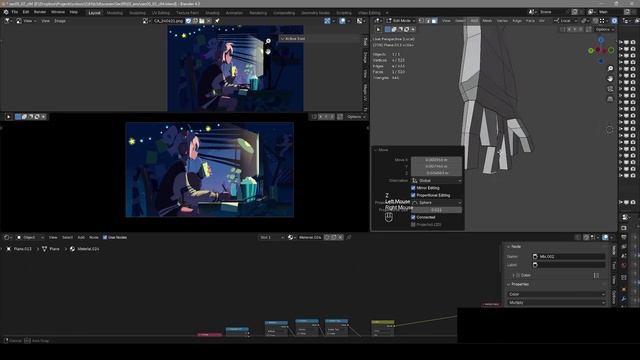This screenshot has height=360, width=640.
Task: Click the Move Z value field
Action: 436,173
